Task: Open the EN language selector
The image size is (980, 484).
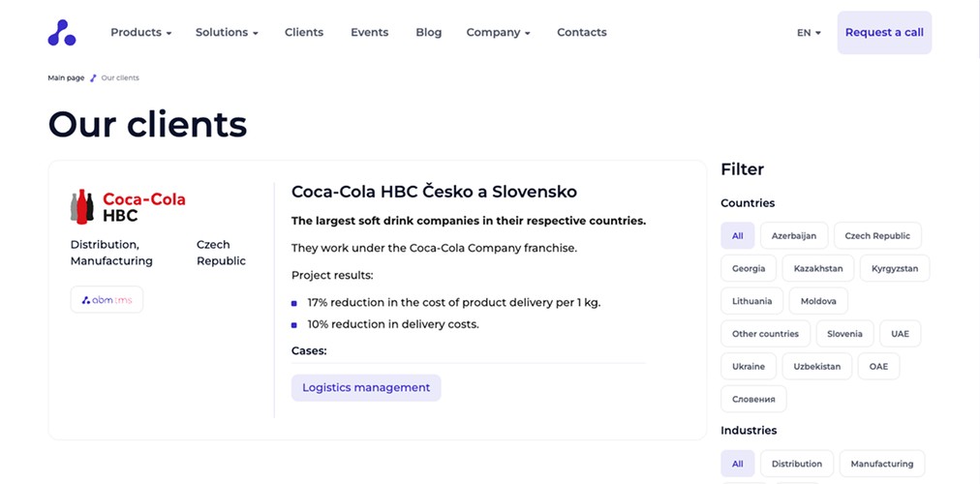Action: click(x=809, y=33)
